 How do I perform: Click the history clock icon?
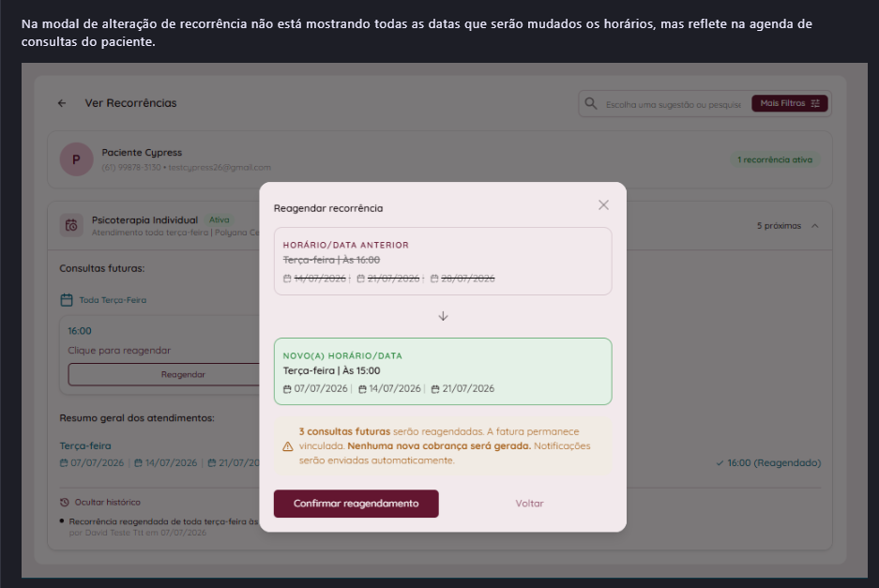click(x=65, y=503)
